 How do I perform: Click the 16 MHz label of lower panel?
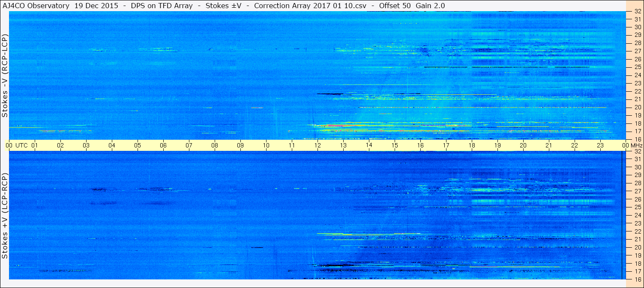click(x=637, y=279)
